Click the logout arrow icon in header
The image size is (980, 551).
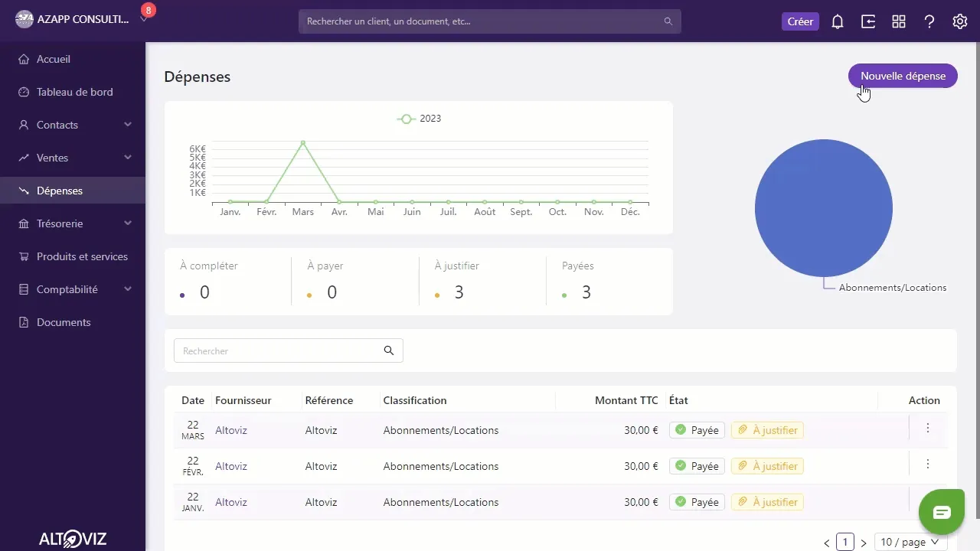pyautogui.click(x=868, y=21)
